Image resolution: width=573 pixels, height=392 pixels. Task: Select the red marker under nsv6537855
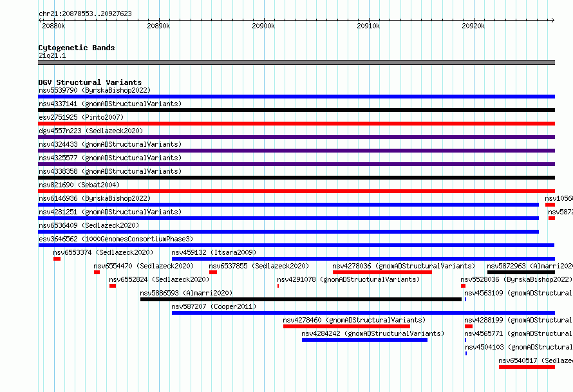(213, 272)
